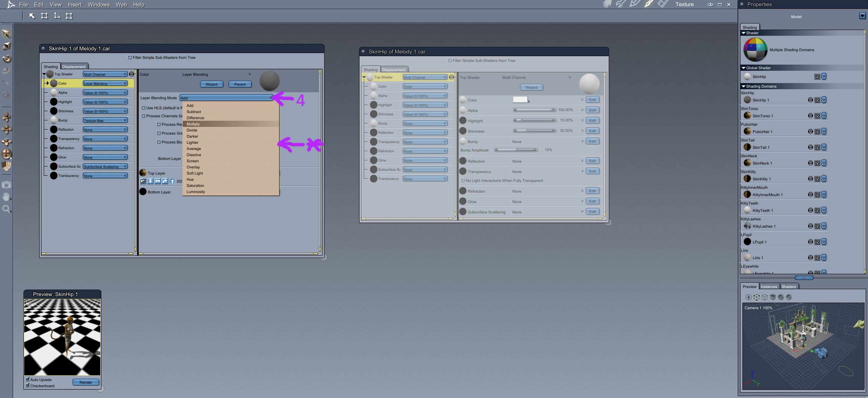This screenshot has height=398, width=868.
Task: Click the marquee select icon in top toolbar
Action: (44, 16)
